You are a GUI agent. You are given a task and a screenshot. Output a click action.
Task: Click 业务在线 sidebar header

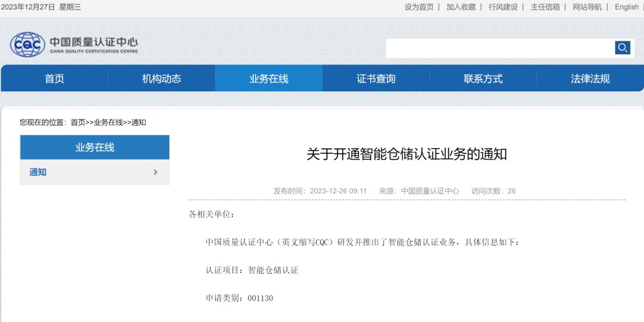pos(95,147)
